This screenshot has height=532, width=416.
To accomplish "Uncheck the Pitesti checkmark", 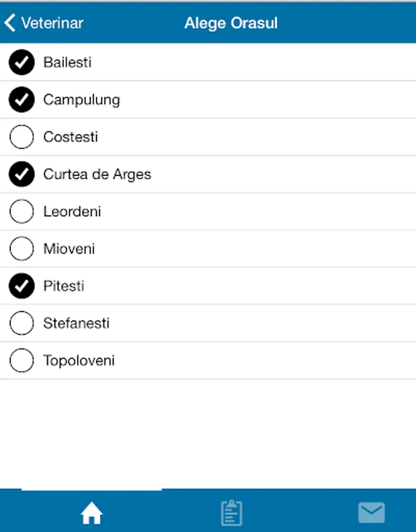I will (22, 286).
